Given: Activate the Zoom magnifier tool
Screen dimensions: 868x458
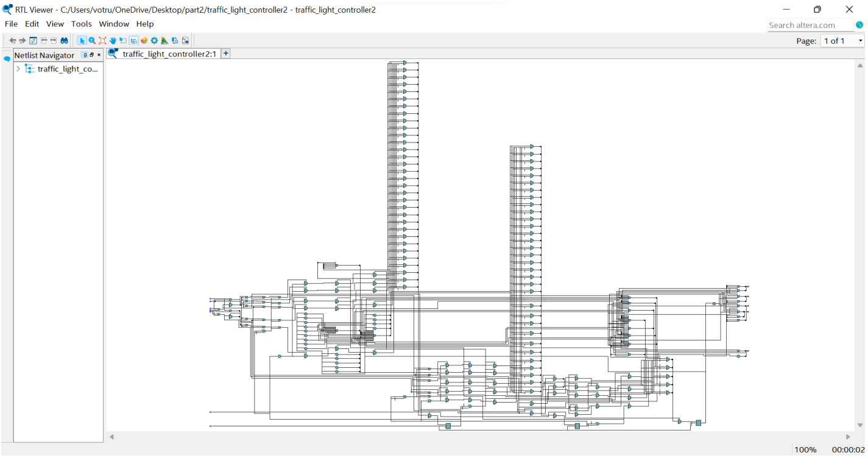Looking at the screenshot, I should coord(92,41).
